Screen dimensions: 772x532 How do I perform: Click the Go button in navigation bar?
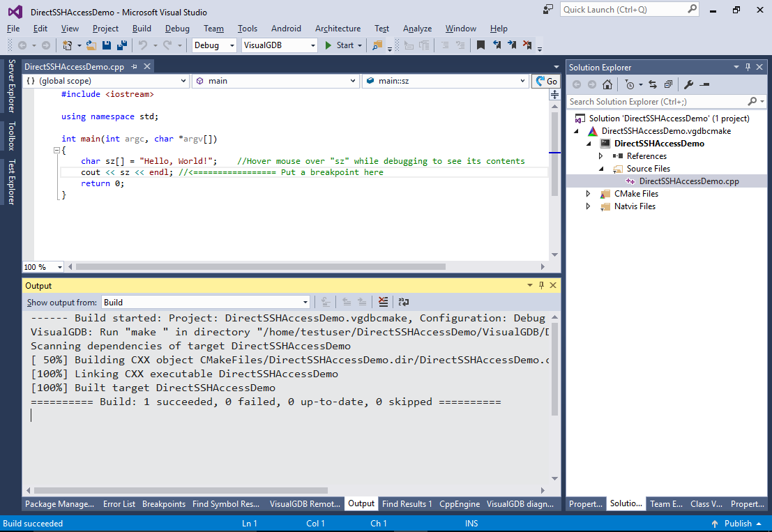(x=547, y=81)
